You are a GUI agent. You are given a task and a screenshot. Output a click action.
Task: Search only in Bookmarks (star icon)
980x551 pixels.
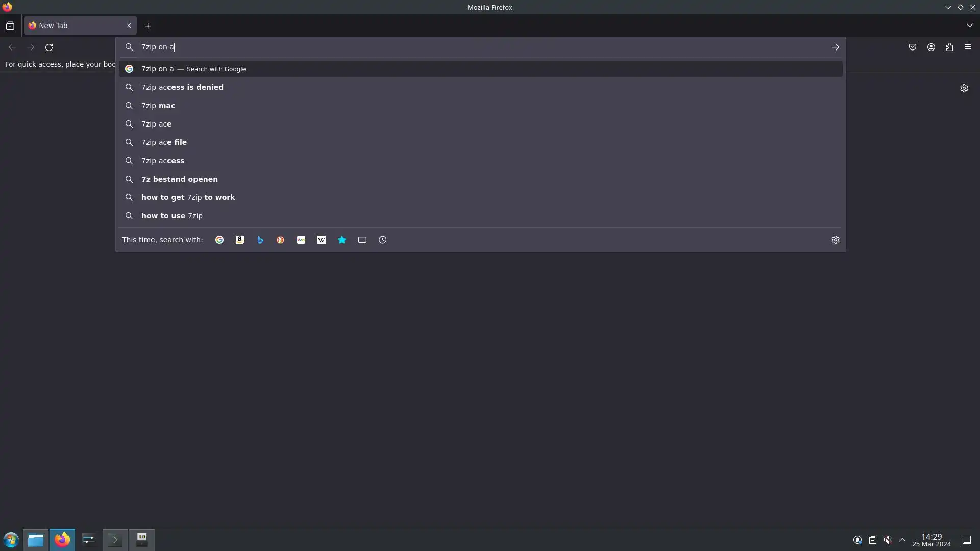click(342, 240)
